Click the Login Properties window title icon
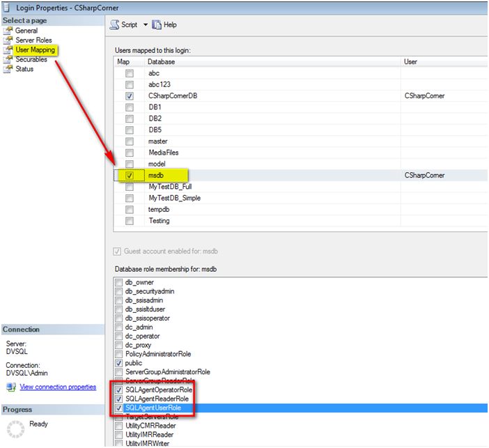The height and width of the screenshot is (448, 489). pos(6,8)
